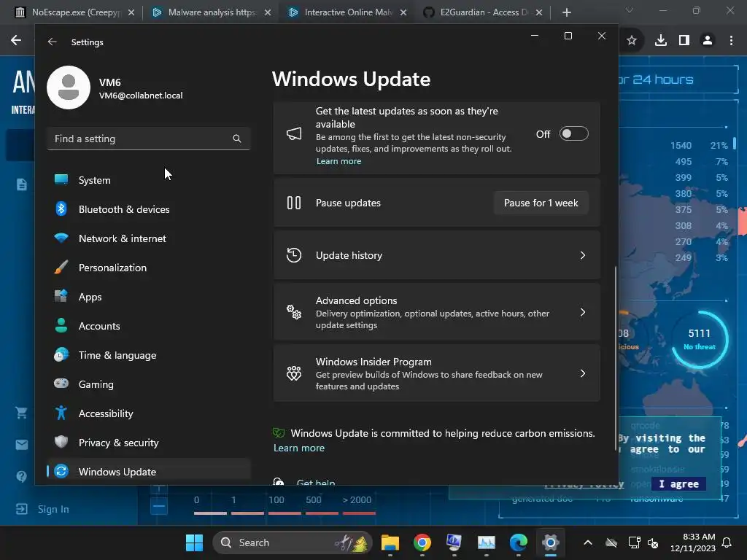Click I agree on cookie notice
Screen dimensions: 747x560
click(678, 484)
